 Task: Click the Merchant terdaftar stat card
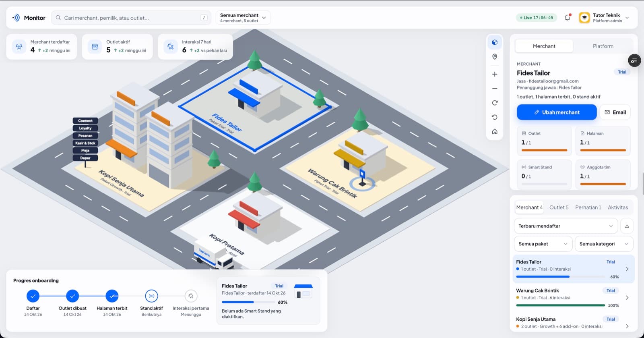(41, 47)
